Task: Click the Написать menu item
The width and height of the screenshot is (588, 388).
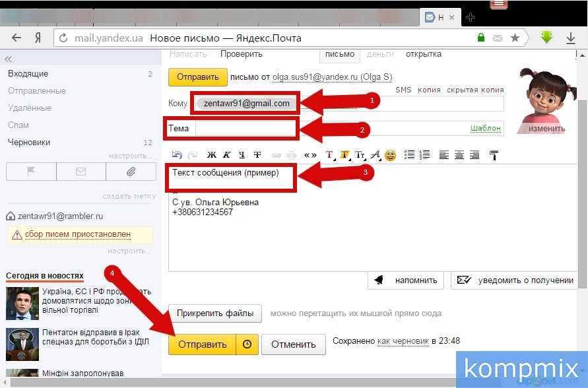Action: (x=188, y=54)
